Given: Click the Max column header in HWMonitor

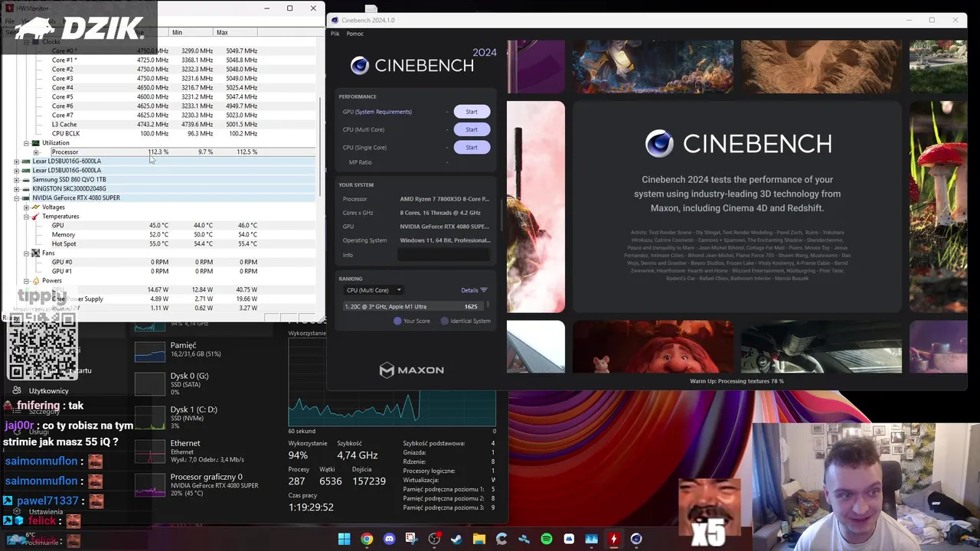Looking at the screenshot, I should coord(236,32).
